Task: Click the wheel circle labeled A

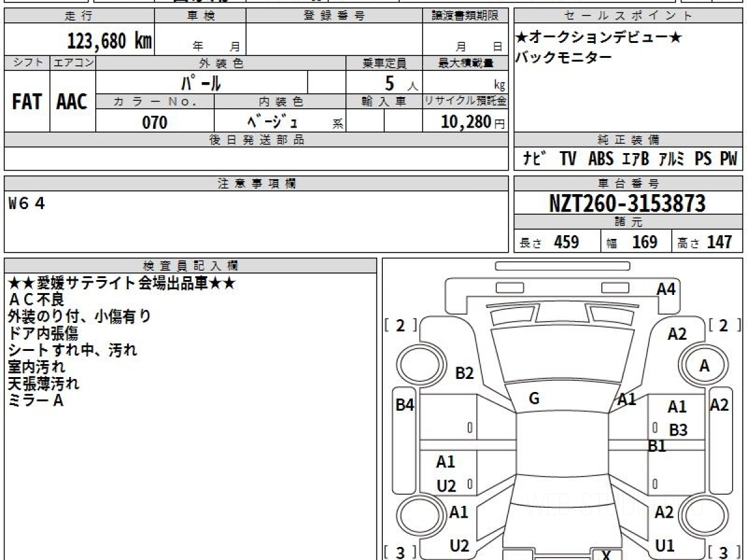Action: [704, 366]
